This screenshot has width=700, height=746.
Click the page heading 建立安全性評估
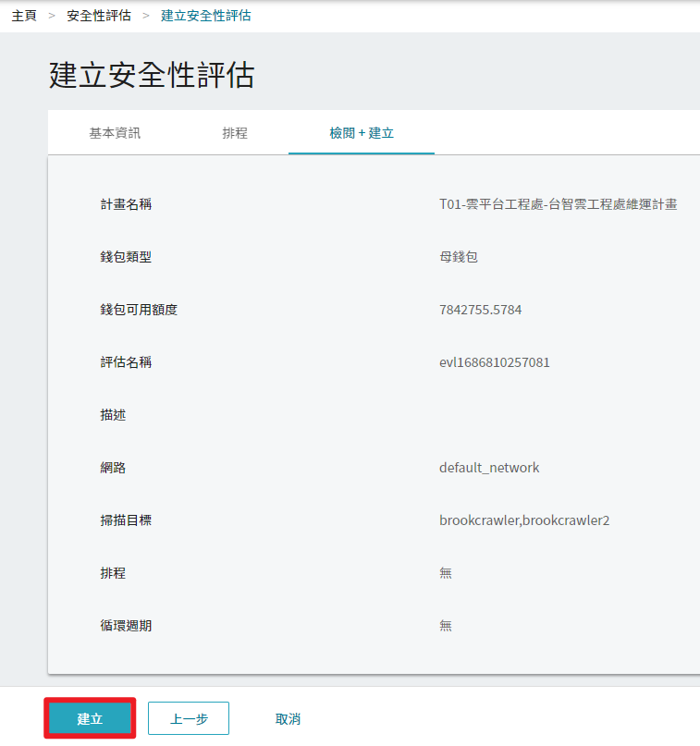[x=152, y=75]
